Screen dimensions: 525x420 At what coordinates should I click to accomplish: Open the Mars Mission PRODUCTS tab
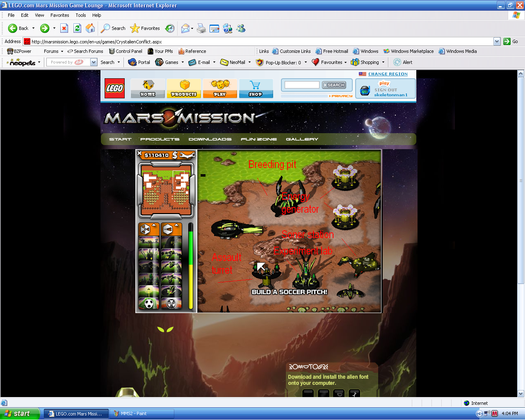pos(160,139)
